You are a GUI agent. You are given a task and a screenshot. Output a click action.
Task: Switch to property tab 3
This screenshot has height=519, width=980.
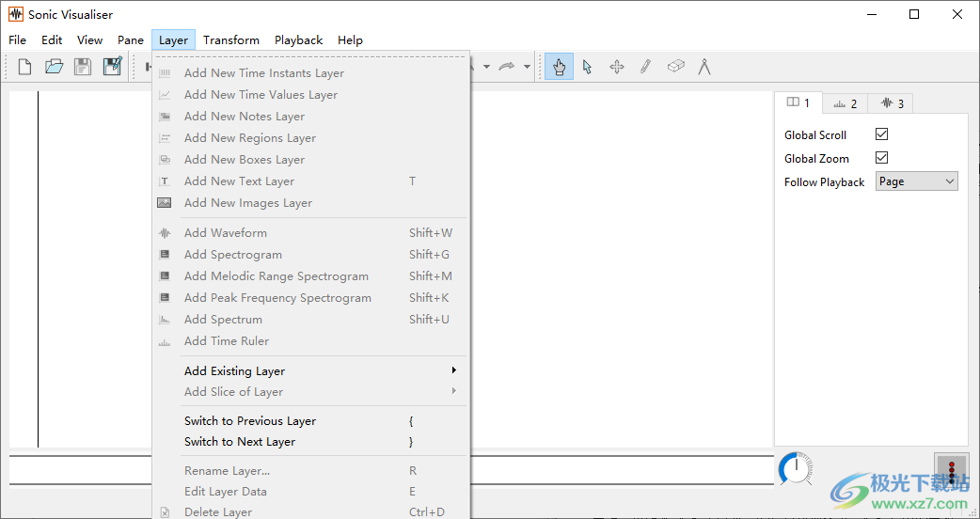tap(890, 103)
